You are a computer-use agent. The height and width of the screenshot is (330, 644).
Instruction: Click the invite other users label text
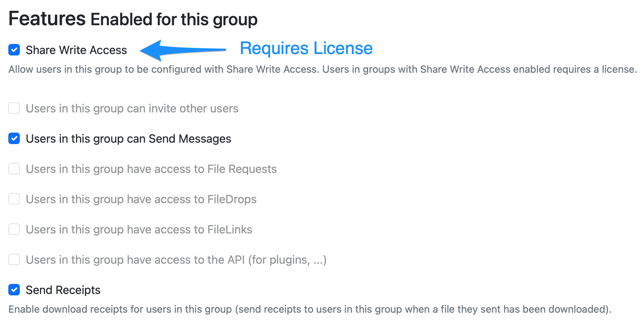click(x=132, y=108)
